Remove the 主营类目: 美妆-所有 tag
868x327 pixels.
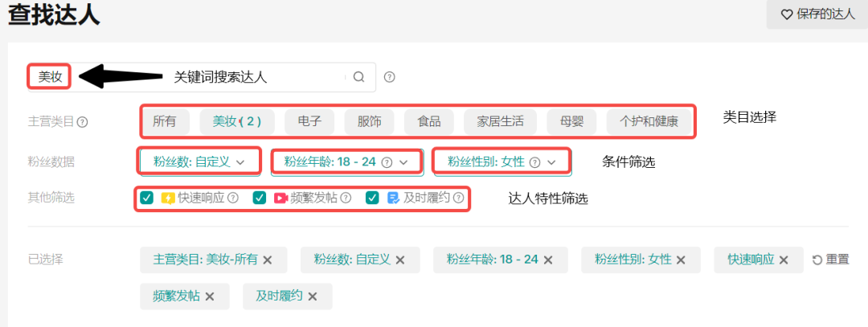pyautogui.click(x=268, y=260)
